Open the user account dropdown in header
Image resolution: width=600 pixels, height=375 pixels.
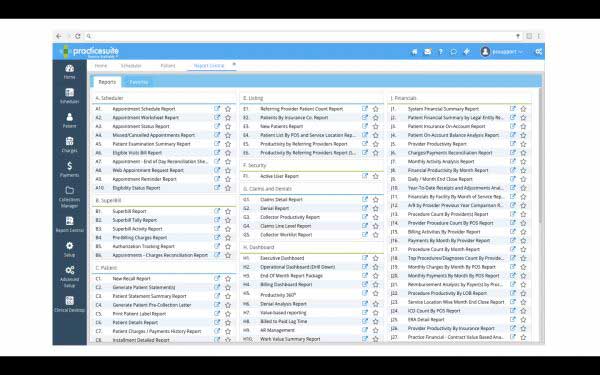[502, 52]
